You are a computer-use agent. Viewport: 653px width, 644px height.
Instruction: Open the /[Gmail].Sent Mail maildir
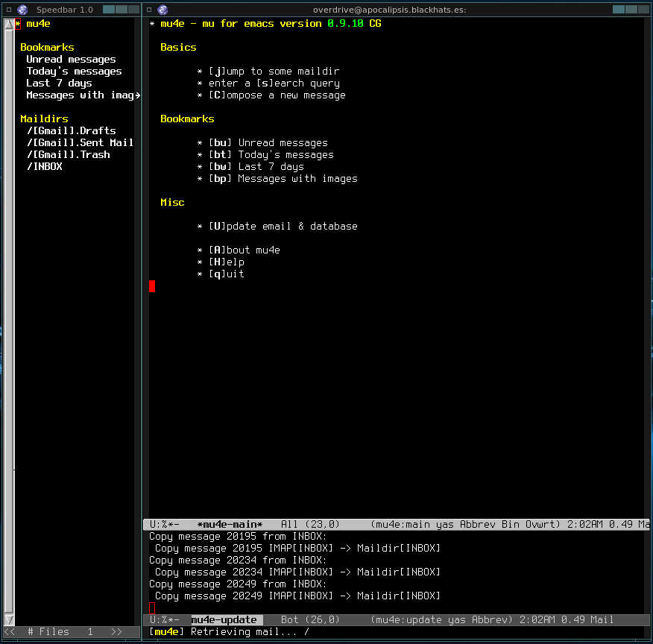[x=80, y=143]
